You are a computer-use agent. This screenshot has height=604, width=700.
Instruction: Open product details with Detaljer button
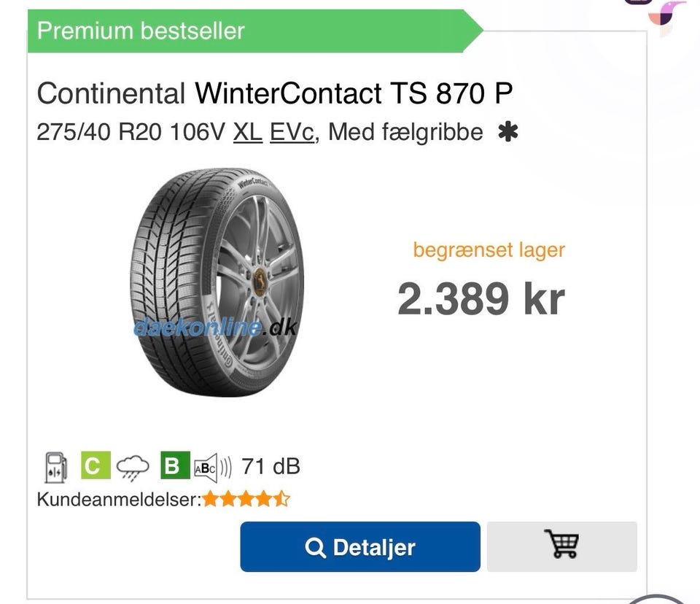click(360, 547)
